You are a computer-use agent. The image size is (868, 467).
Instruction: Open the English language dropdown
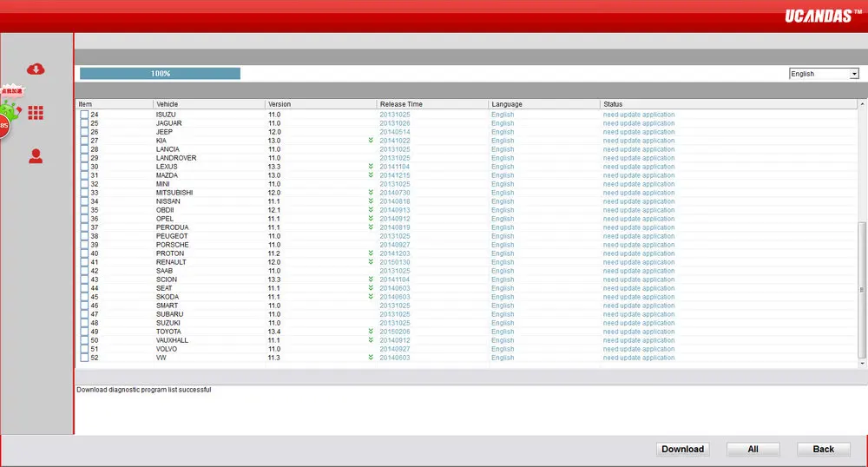pyautogui.click(x=824, y=74)
